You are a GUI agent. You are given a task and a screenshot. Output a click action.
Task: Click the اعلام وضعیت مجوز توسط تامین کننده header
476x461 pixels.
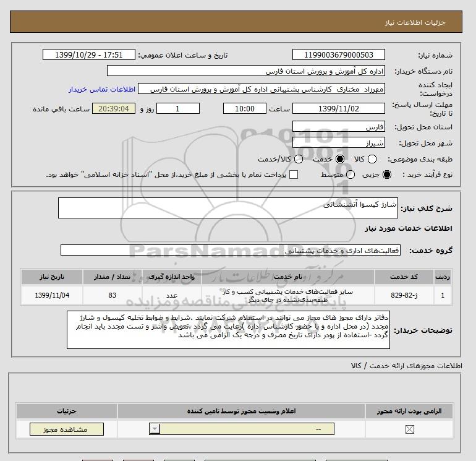click(x=241, y=411)
